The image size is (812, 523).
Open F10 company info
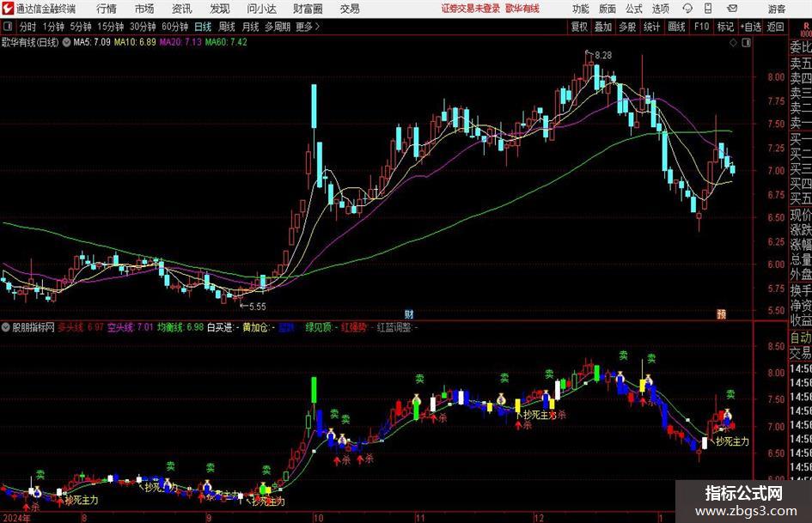pos(702,27)
